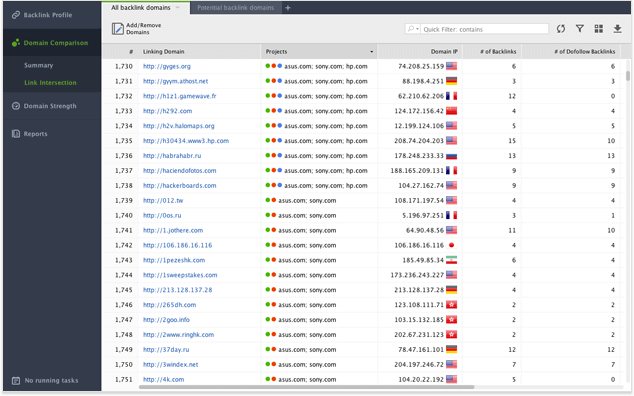Open link http://gyges.org
Image resolution: width=634 pixels, height=396 pixels.
(x=167, y=66)
